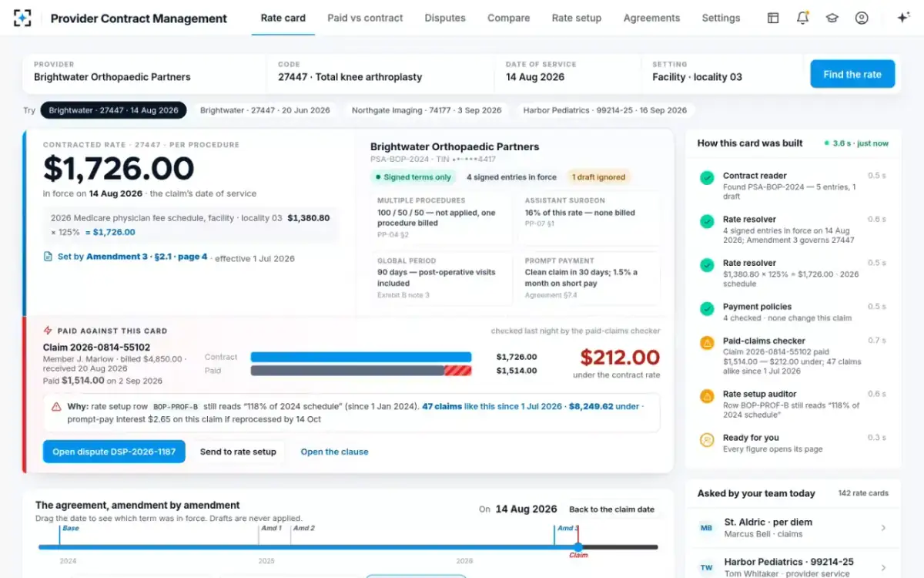This screenshot has height=578, width=924.
Task: Follow Set by Amendment 3 §2.1 link
Action: pos(132,257)
